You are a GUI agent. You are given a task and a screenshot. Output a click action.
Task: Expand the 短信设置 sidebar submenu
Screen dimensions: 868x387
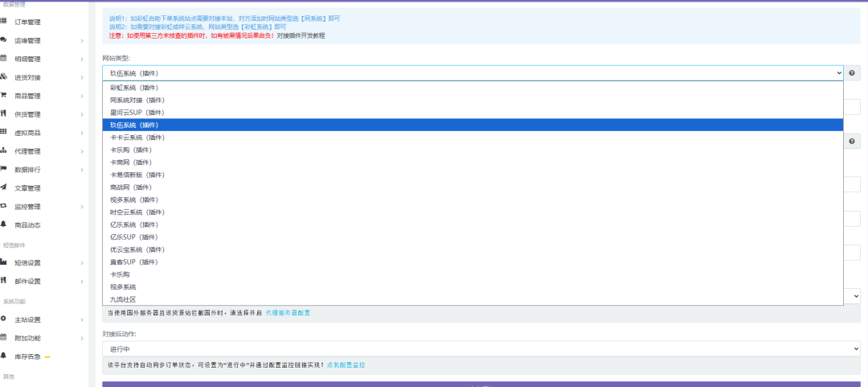click(x=81, y=263)
